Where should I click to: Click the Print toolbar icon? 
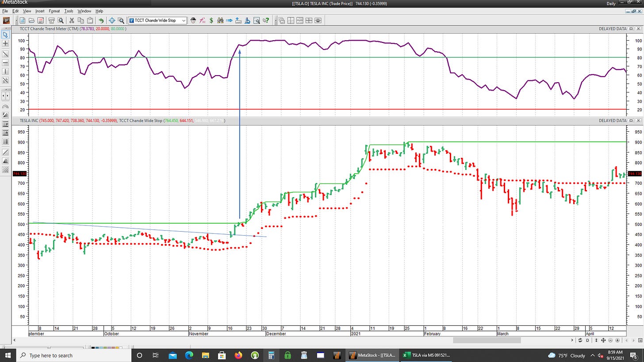coord(52,20)
